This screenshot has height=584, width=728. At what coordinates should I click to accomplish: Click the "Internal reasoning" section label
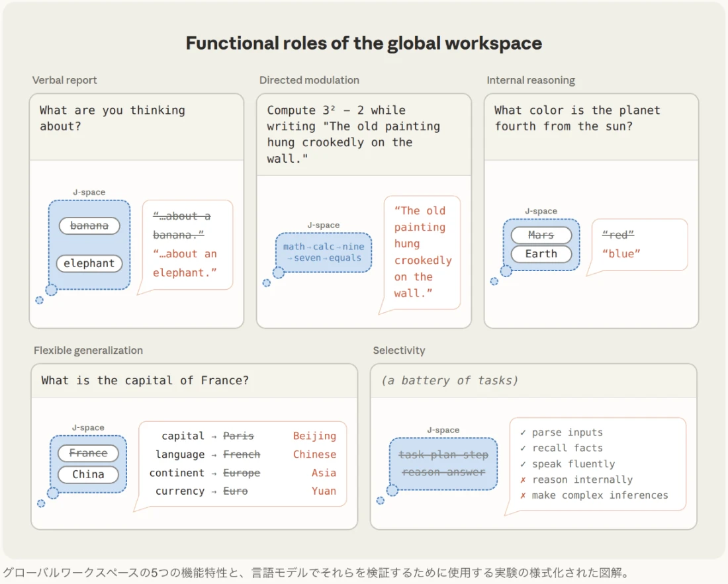coord(531,80)
